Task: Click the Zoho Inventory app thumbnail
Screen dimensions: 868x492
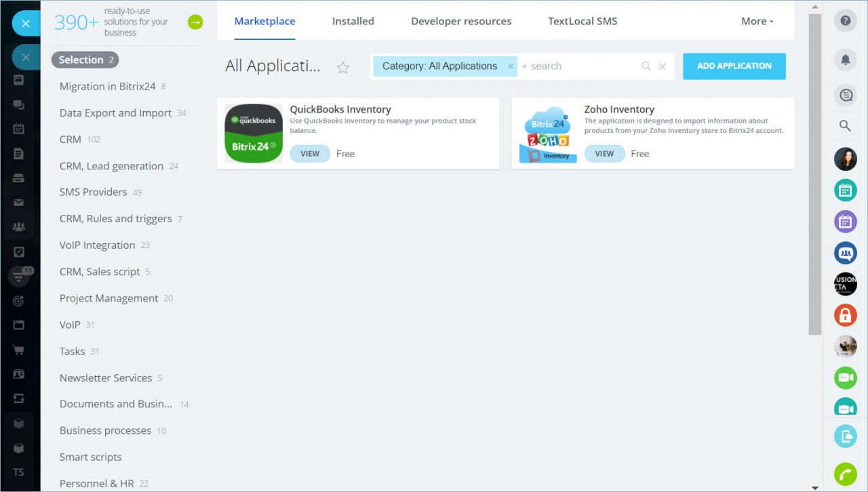Action: pyautogui.click(x=548, y=134)
